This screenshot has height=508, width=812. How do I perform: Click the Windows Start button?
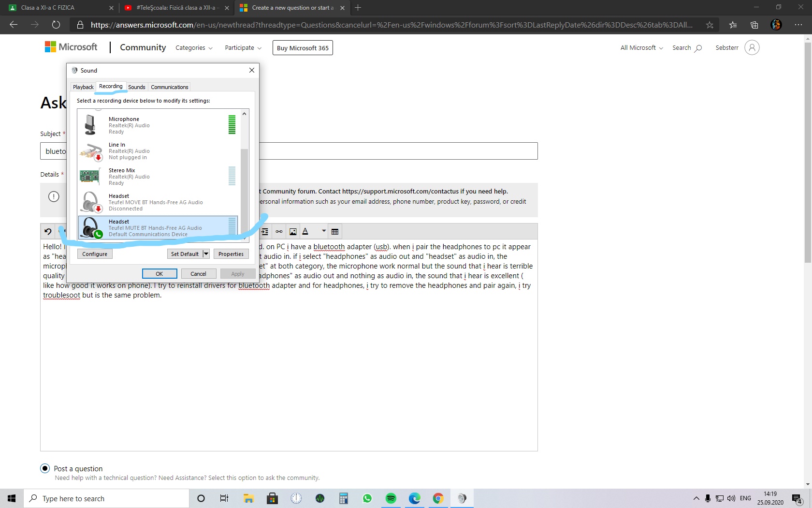pyautogui.click(x=12, y=498)
